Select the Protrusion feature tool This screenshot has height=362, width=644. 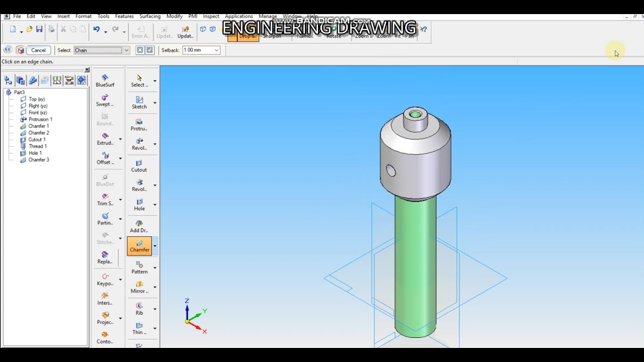click(x=139, y=125)
